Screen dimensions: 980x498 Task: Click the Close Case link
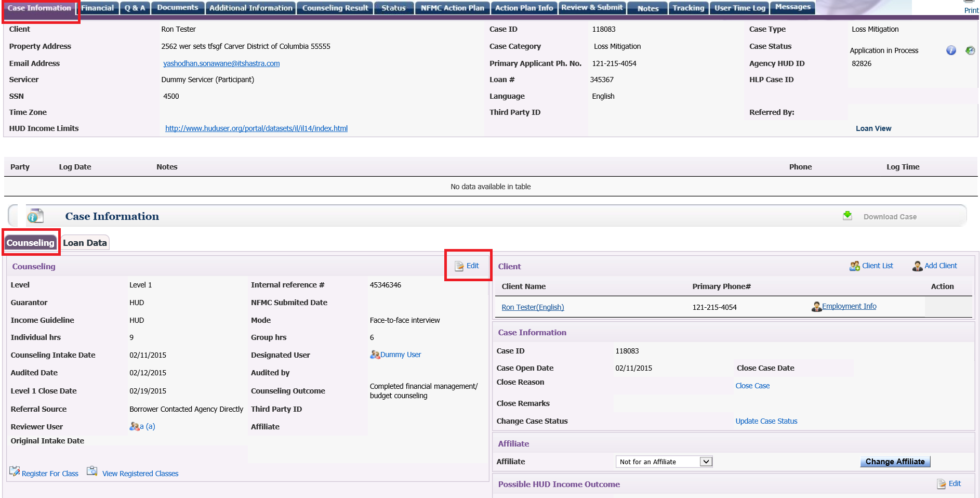[752, 386]
